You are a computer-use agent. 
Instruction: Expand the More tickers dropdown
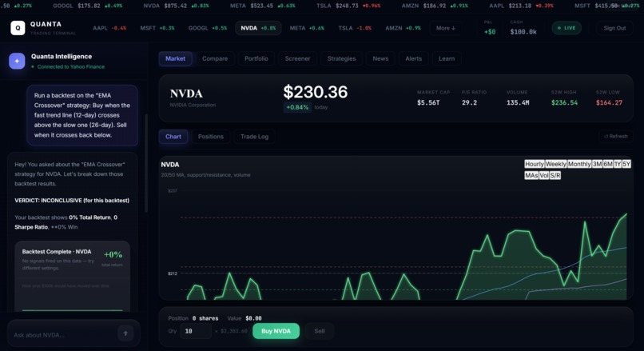click(x=446, y=28)
